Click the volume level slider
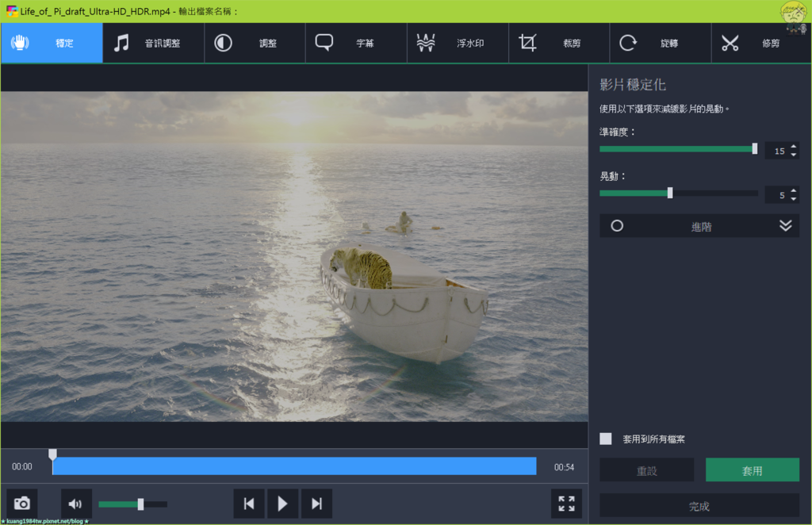Screen dimensions: 812x525 (132, 504)
